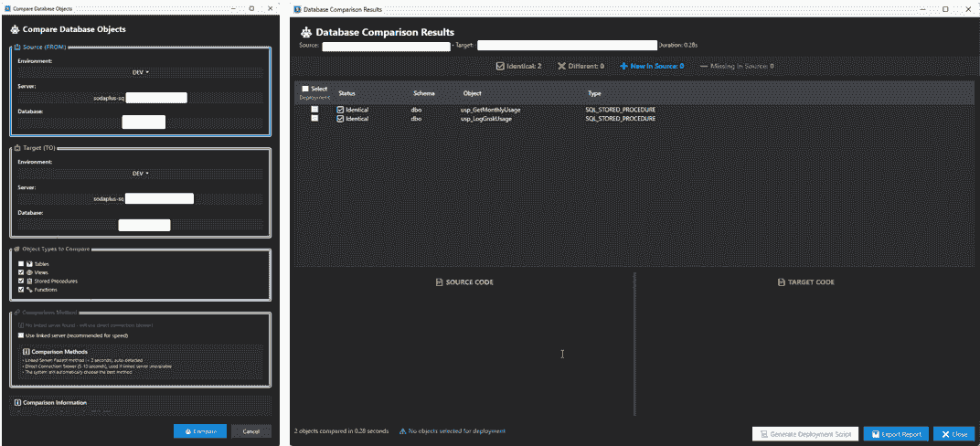Open the Source Environment DEV dropdown
The height and width of the screenshot is (446, 980).
140,71
